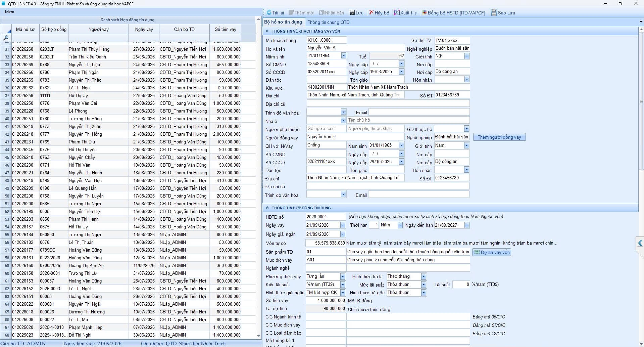Click the Lãi suất field showing 9
The width and height of the screenshot is (644, 347).
tap(461, 285)
